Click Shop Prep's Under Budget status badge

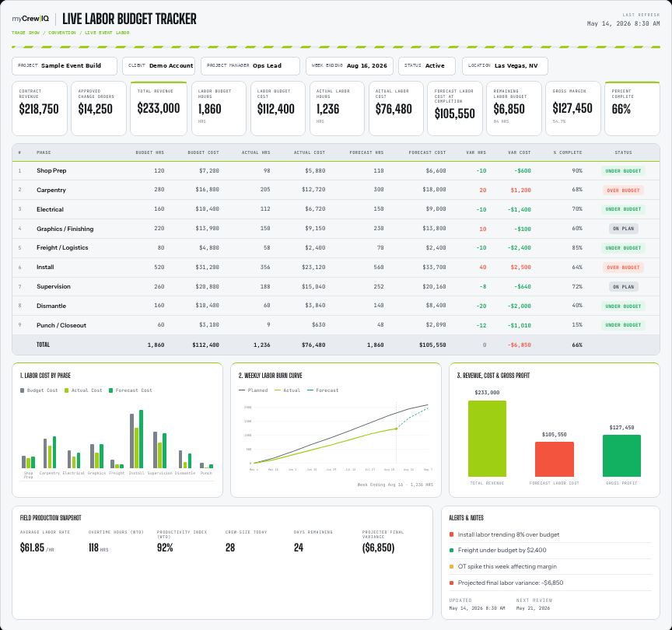pyautogui.click(x=623, y=171)
